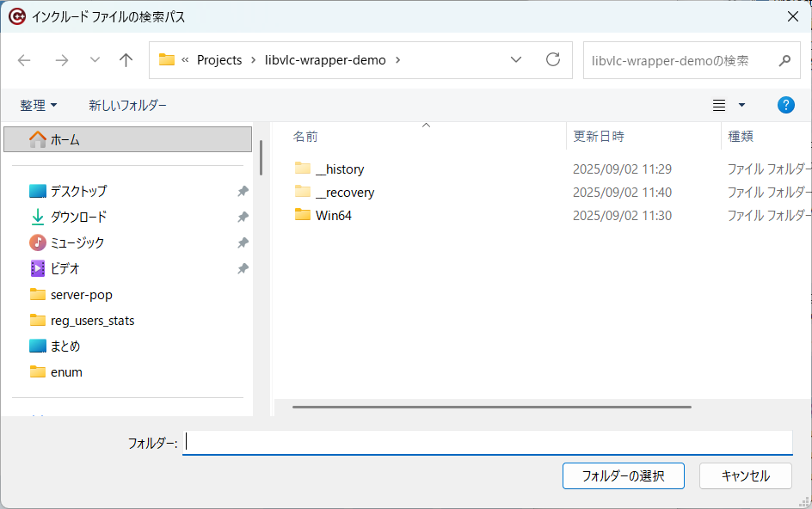Expand the recent locations dropdown
Screen dimensions: 812x509
click(95, 60)
